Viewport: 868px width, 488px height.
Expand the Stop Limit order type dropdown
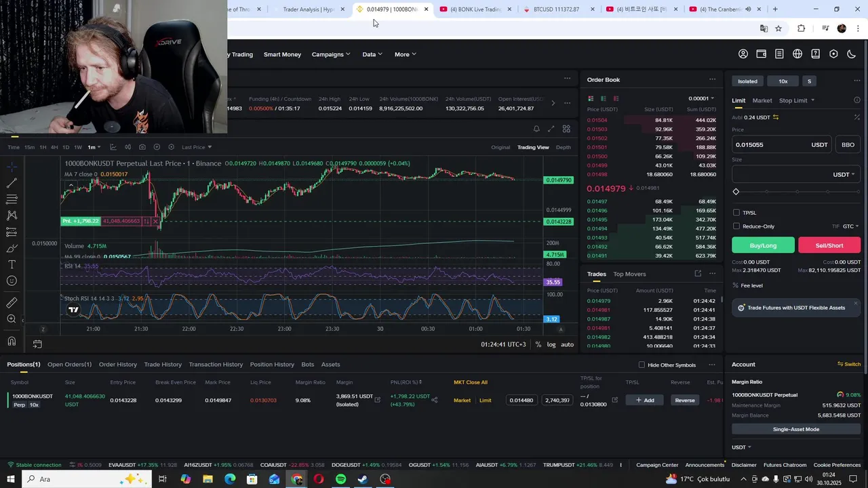coord(797,100)
